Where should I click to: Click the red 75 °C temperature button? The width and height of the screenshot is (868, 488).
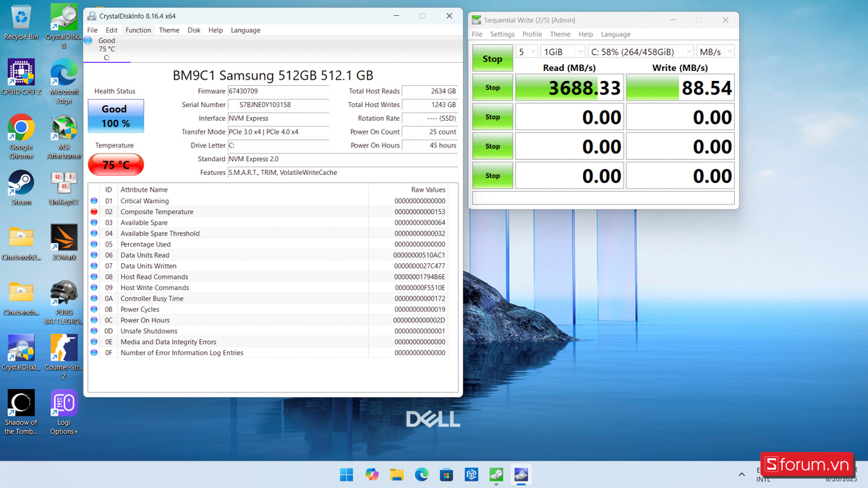(x=116, y=165)
